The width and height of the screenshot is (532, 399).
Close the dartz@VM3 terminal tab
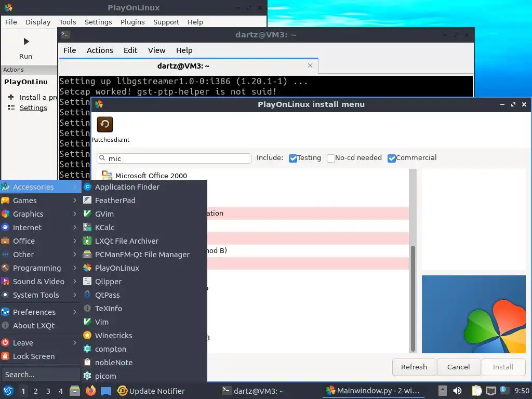click(x=310, y=65)
